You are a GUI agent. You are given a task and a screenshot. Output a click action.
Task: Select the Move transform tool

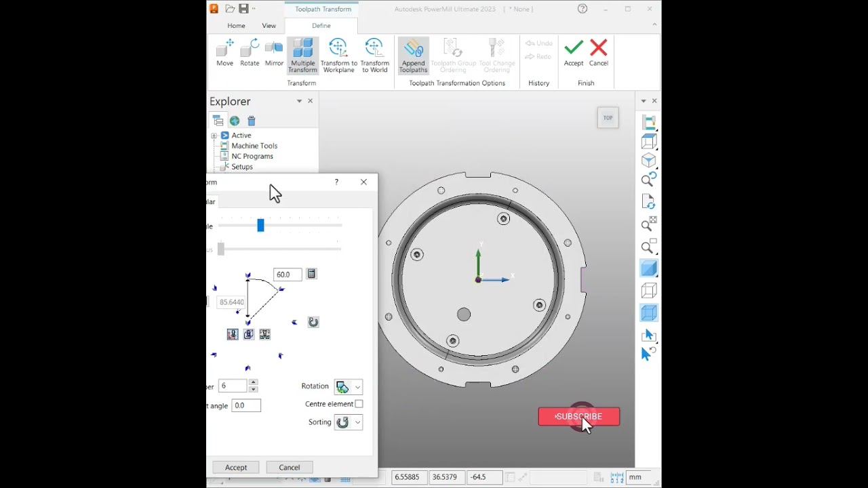click(224, 54)
